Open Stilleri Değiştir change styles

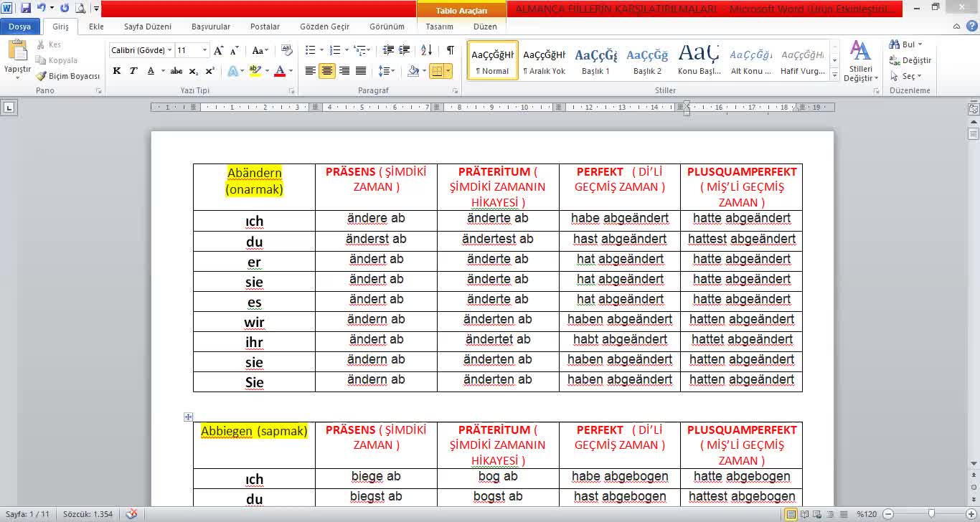(x=860, y=62)
